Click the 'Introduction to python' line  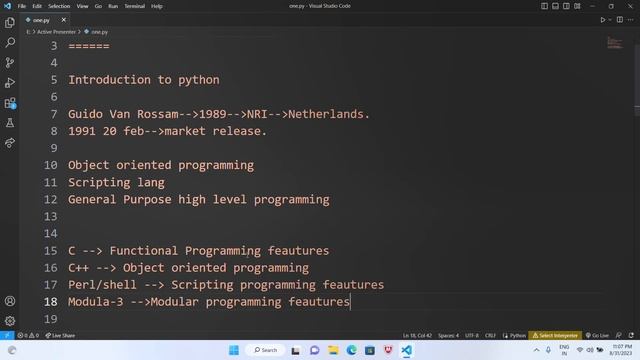coord(144,80)
